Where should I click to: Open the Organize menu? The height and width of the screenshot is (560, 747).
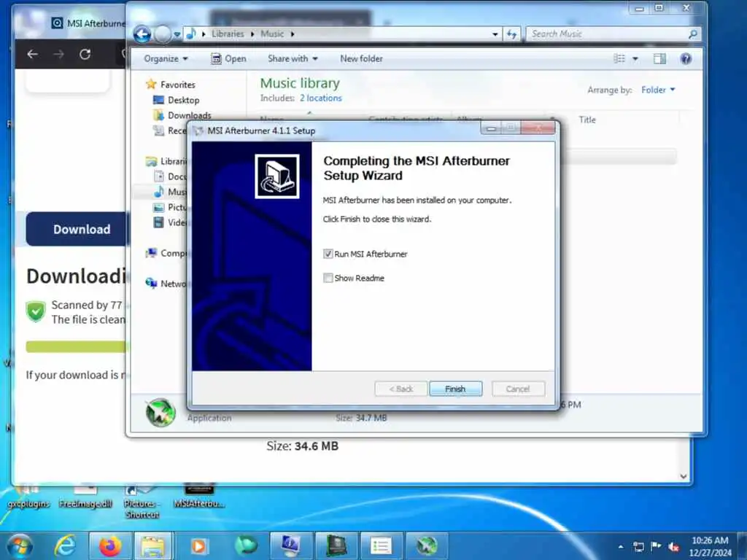166,58
